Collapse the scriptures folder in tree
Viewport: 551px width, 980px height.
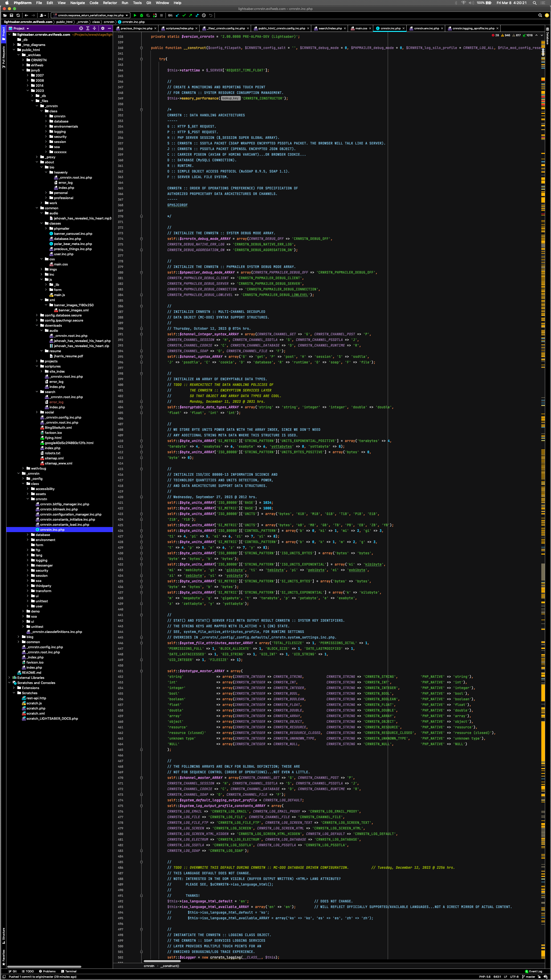[x=37, y=366]
